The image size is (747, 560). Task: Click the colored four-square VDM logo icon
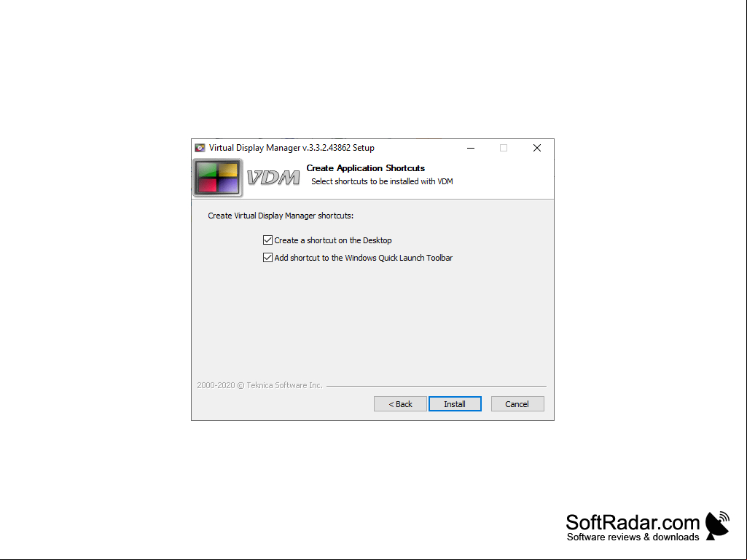[218, 178]
